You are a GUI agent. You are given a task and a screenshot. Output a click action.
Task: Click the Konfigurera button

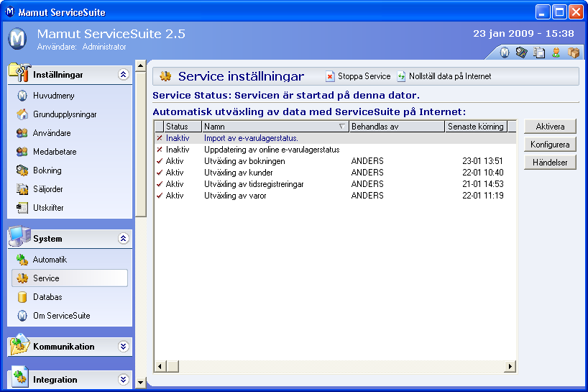tap(550, 145)
